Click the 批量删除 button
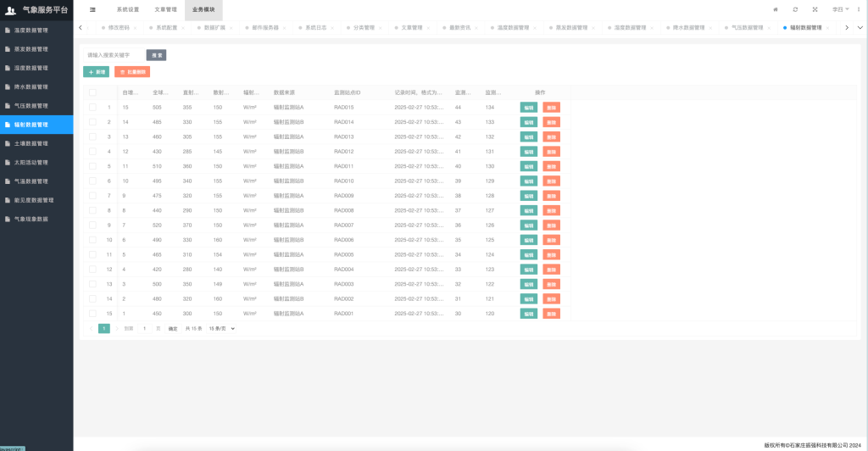 tap(131, 72)
